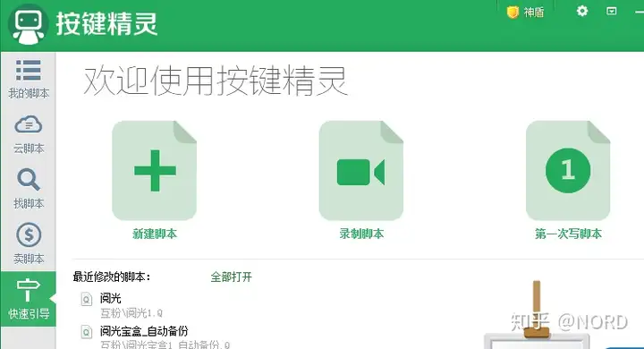Click the number 1 first-script icon
Image resolution: width=644 pixels, height=349 pixels.
pyautogui.click(x=568, y=171)
